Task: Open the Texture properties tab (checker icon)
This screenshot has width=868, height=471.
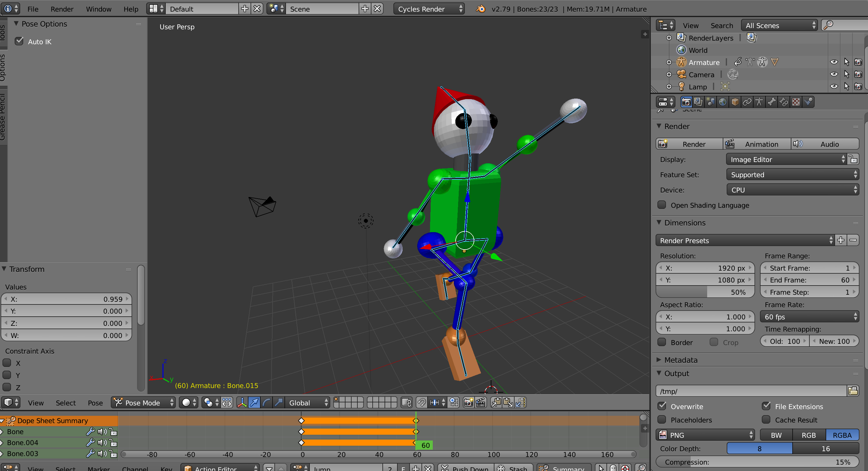Action: click(796, 102)
